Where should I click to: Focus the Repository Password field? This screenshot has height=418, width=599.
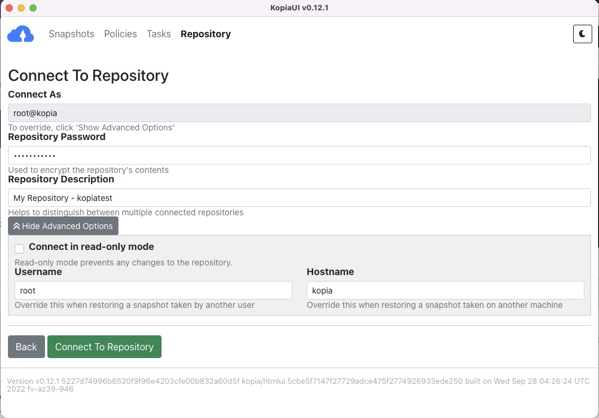point(299,156)
